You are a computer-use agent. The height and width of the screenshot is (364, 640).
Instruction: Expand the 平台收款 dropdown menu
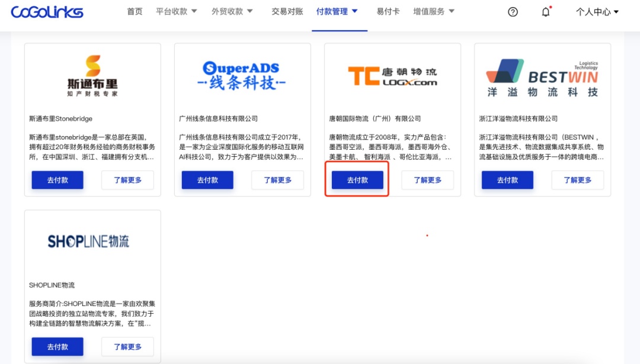177,11
